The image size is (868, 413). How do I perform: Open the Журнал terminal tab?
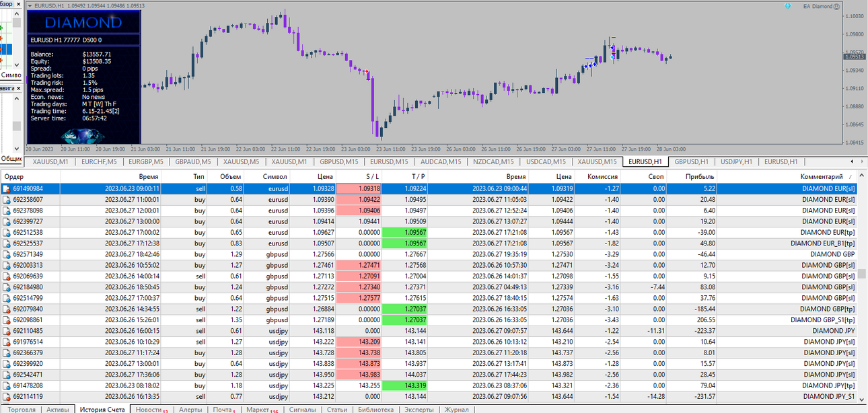(457, 409)
